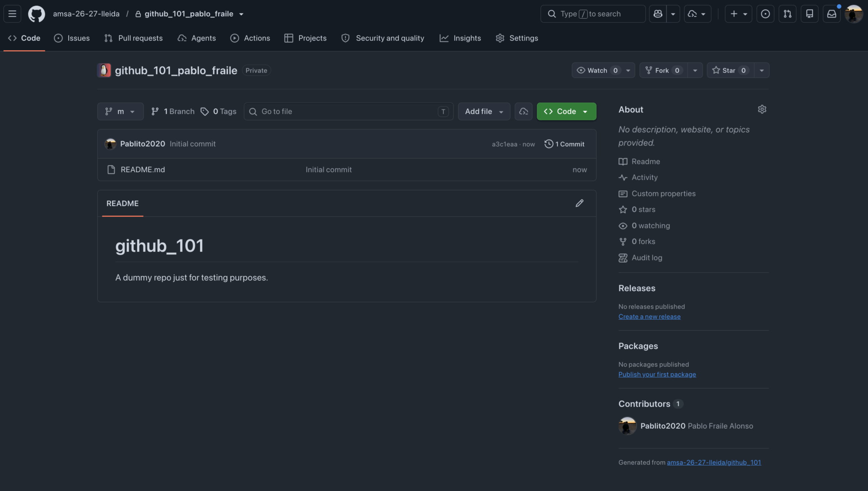The width and height of the screenshot is (868, 491).
Task: Select the README tab heading
Action: tap(123, 203)
